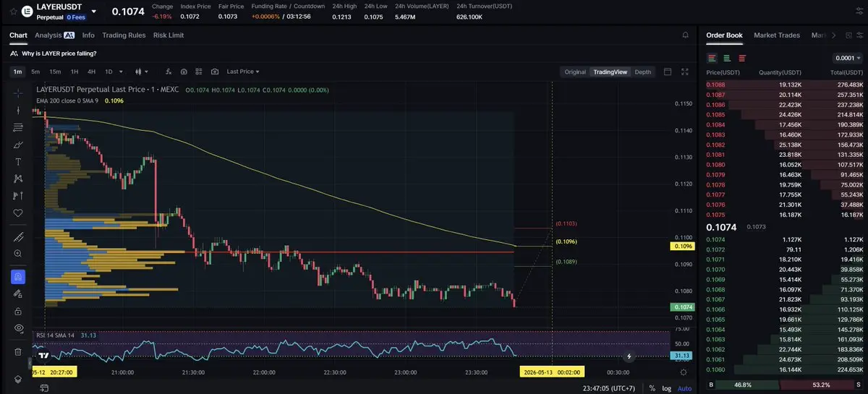Image resolution: width=868 pixels, height=394 pixels.
Task: Open the indicator templates grid icon
Action: coord(199,72)
